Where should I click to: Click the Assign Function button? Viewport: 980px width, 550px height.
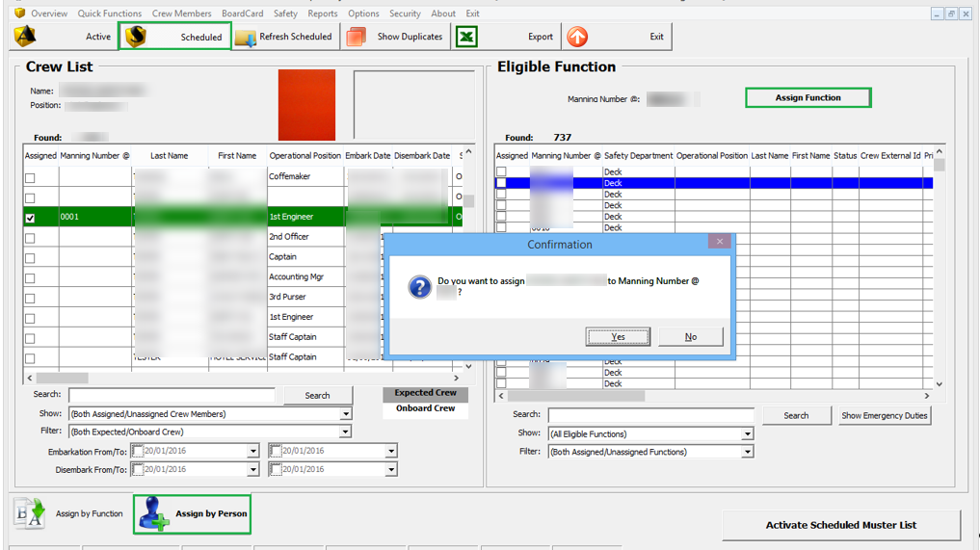click(x=808, y=97)
